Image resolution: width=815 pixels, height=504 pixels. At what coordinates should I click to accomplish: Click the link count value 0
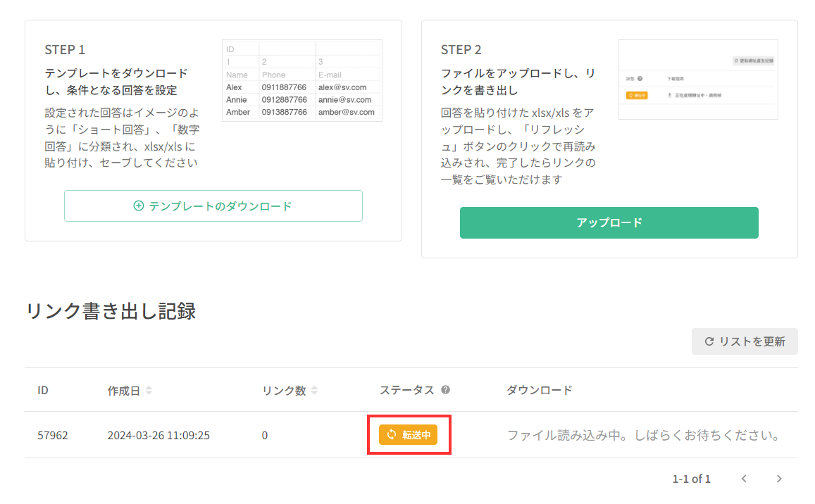[x=265, y=435]
